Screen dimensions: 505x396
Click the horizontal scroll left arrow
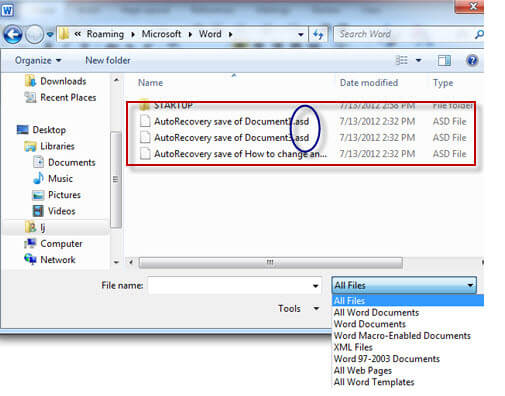131,262
